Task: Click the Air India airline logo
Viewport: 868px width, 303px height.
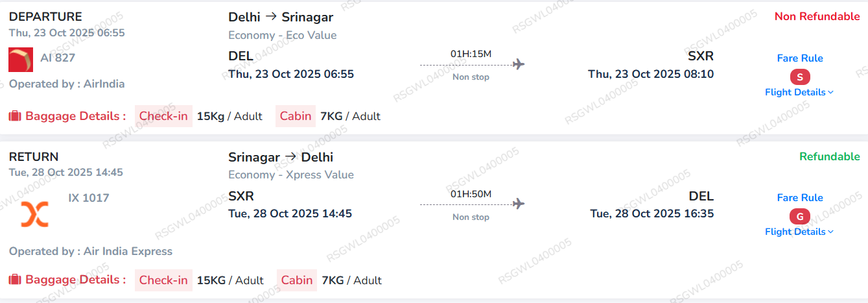Action: click(x=21, y=60)
